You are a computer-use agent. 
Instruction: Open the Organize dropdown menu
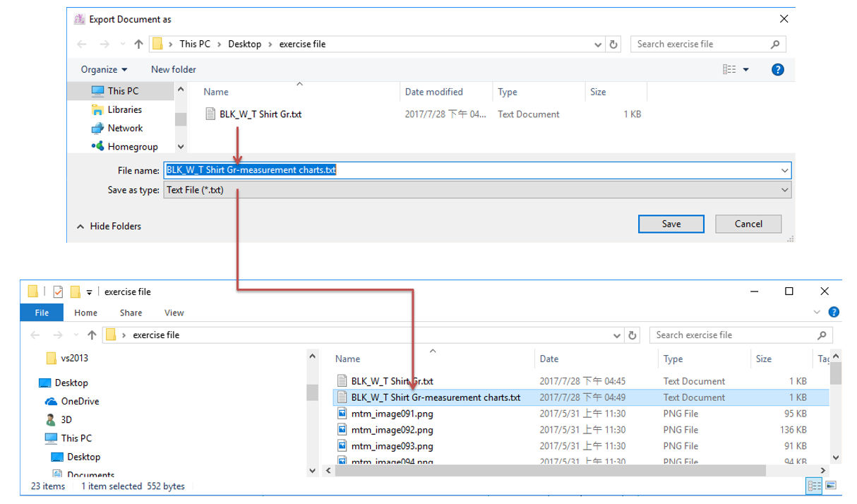pos(104,69)
